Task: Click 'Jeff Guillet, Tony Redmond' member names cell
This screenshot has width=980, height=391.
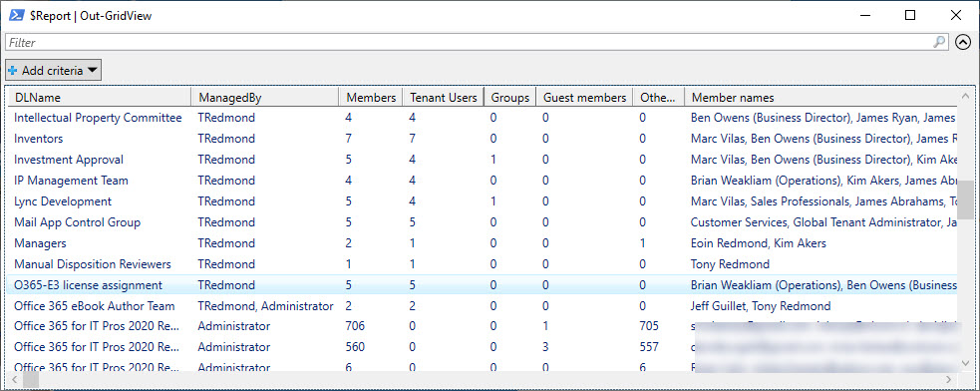Action: click(761, 306)
